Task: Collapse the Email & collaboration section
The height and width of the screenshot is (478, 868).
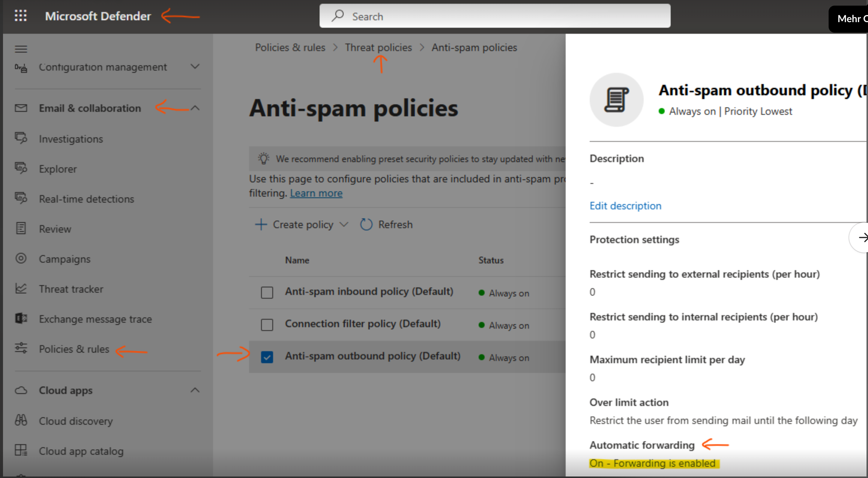Action: (195, 108)
